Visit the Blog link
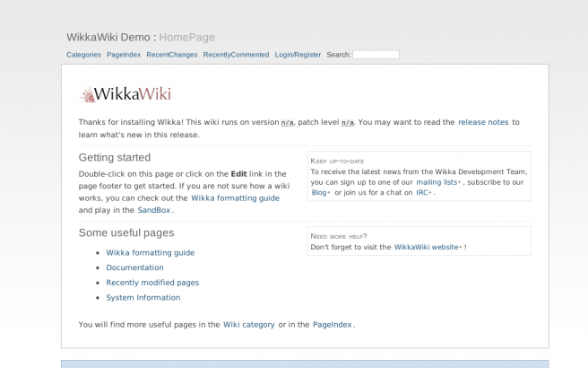Viewport: 588px width, 368px height. [x=321, y=193]
